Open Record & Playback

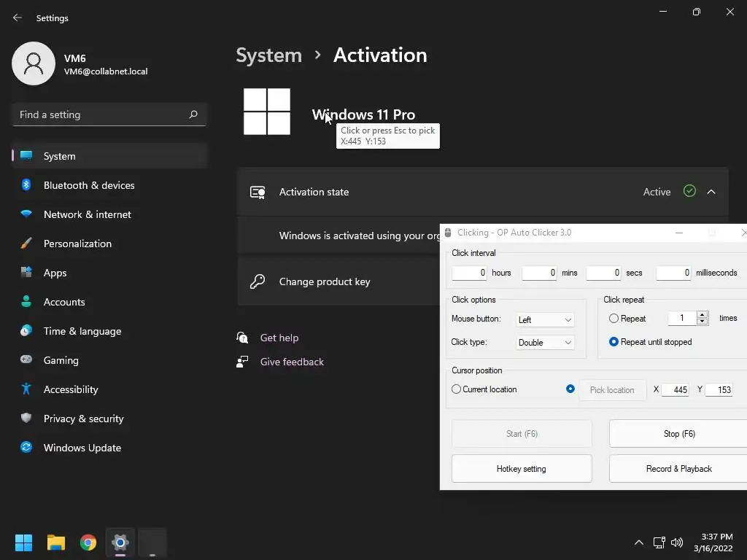tap(679, 469)
